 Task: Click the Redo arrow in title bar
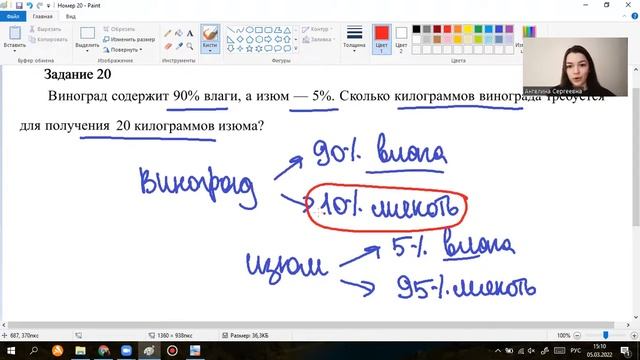tap(40, 5)
